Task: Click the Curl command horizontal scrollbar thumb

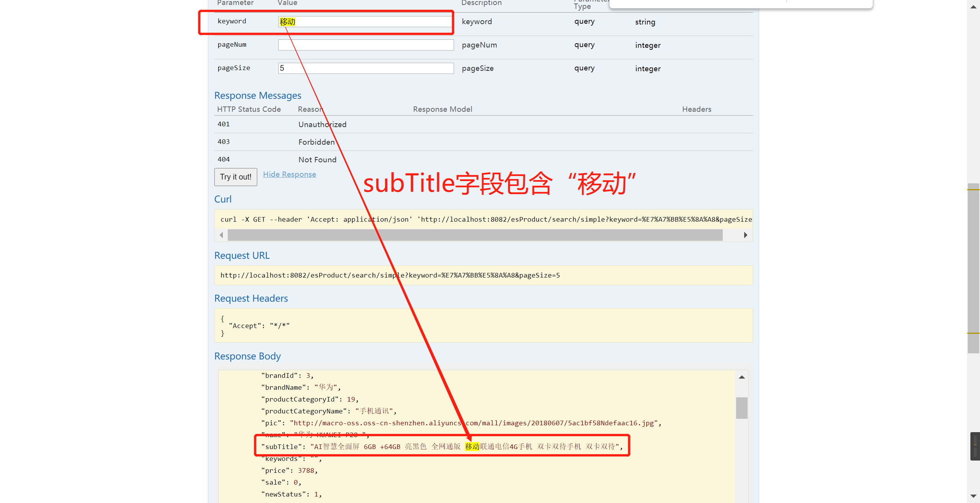Action: pos(475,235)
